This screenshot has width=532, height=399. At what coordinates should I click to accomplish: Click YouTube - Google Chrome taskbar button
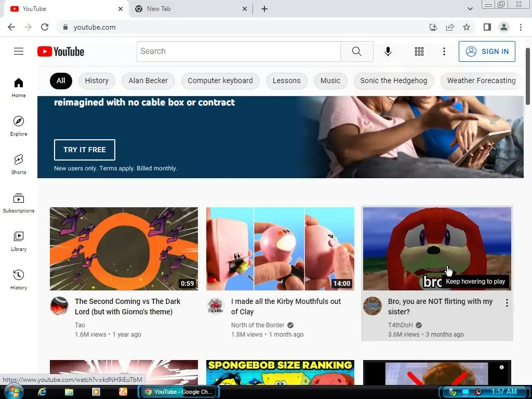(179, 392)
